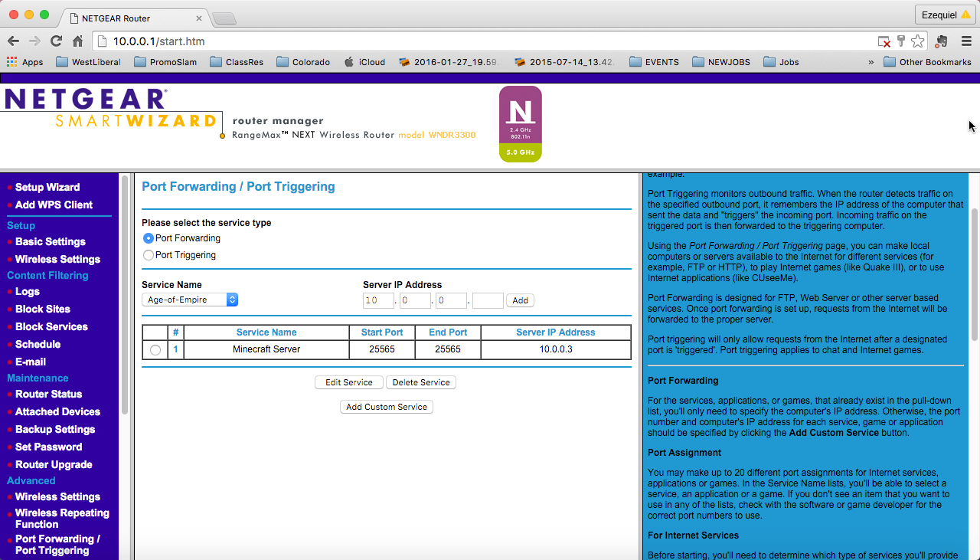Open Add WPS Client in the sidebar
The image size is (980, 560).
(x=54, y=205)
